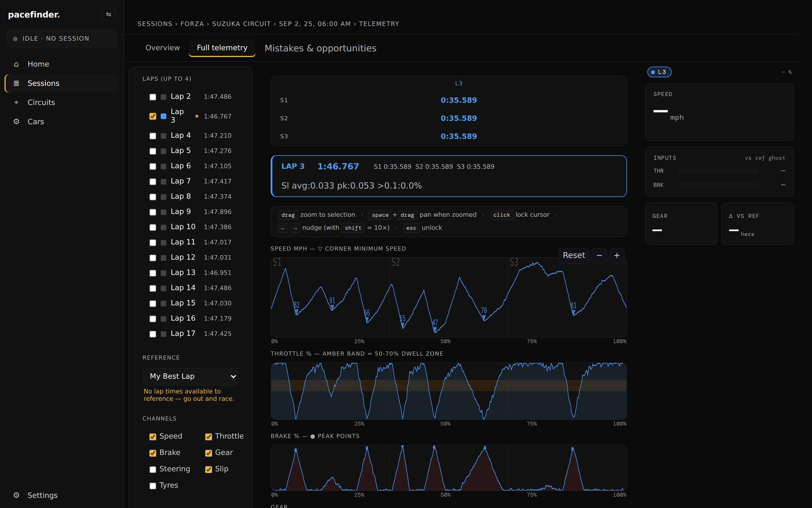This screenshot has height=508, width=812.
Task: Open the My Best Lap reference dropdown
Action: pyautogui.click(x=191, y=376)
